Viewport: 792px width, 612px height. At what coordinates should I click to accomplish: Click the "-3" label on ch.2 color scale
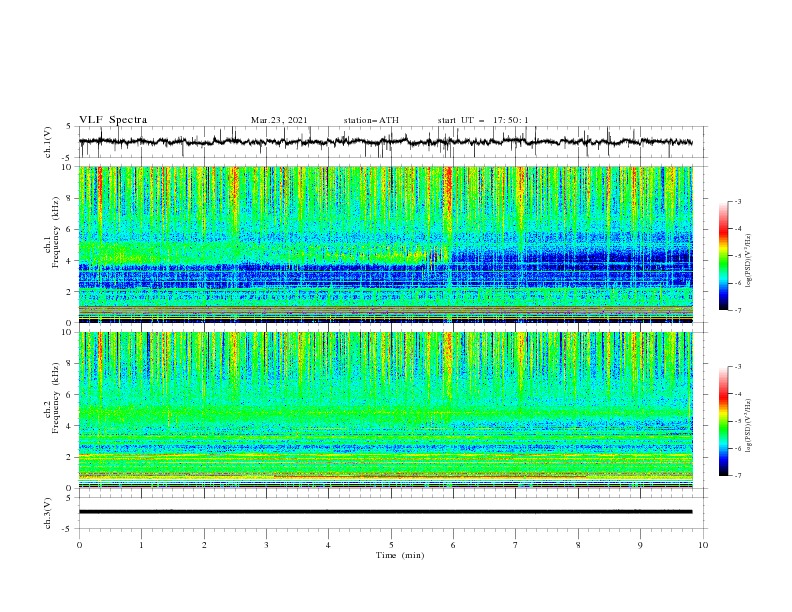(737, 367)
